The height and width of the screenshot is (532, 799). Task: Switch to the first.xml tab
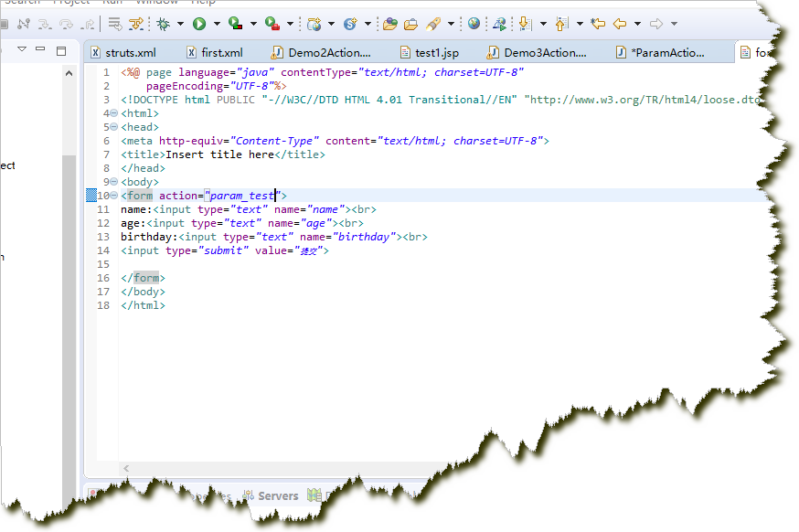click(215, 52)
